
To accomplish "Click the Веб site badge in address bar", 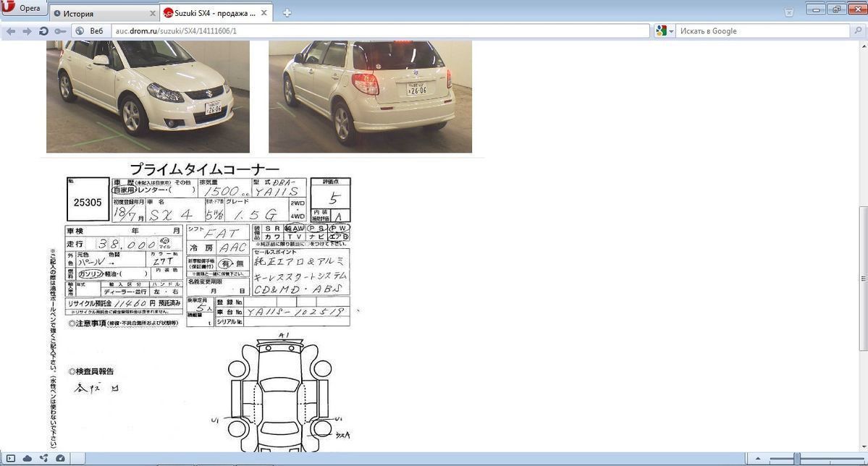I will [90, 31].
